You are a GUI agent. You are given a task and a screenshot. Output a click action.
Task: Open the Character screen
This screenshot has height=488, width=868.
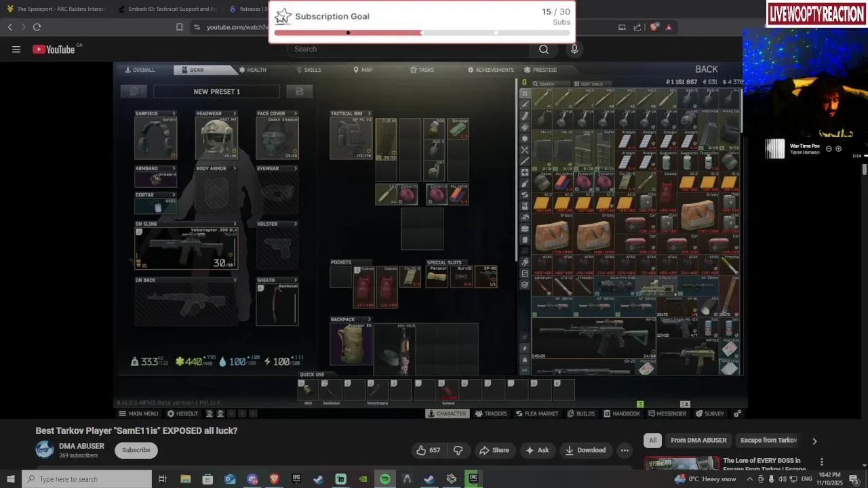point(447,413)
